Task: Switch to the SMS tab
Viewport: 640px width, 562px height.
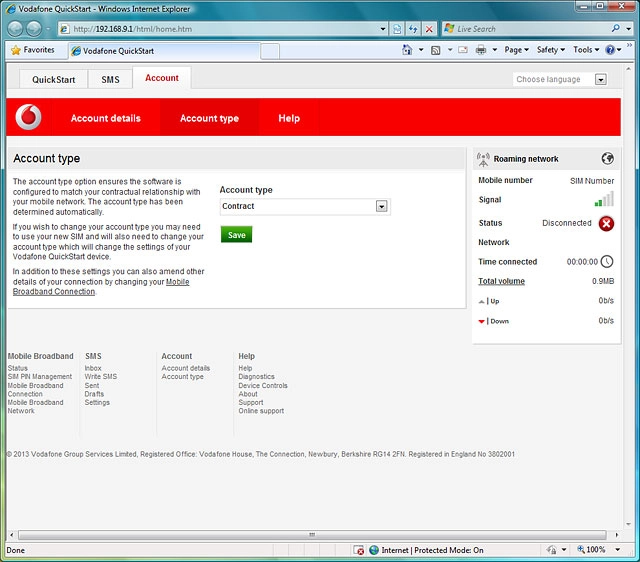Action: click(x=110, y=79)
